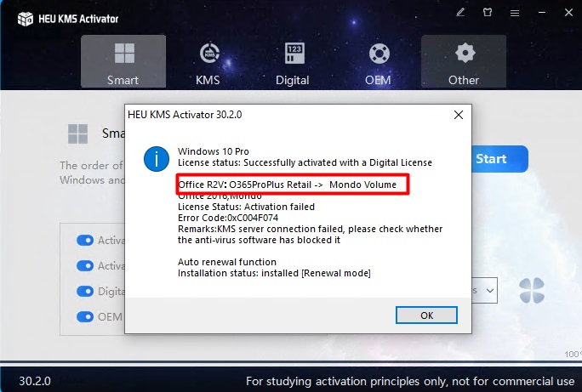The width and height of the screenshot is (582, 392).
Task: Click the HEU KMS Activator cube logo
Action: point(26,19)
